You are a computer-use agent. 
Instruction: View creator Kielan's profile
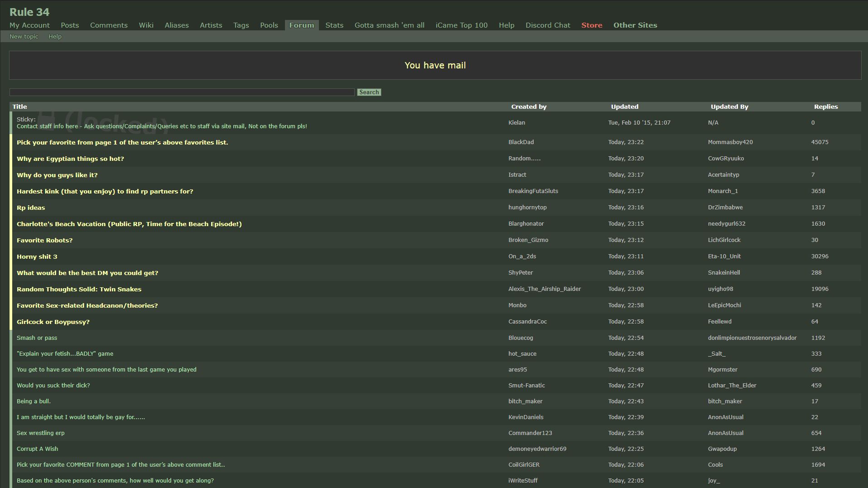click(x=516, y=123)
